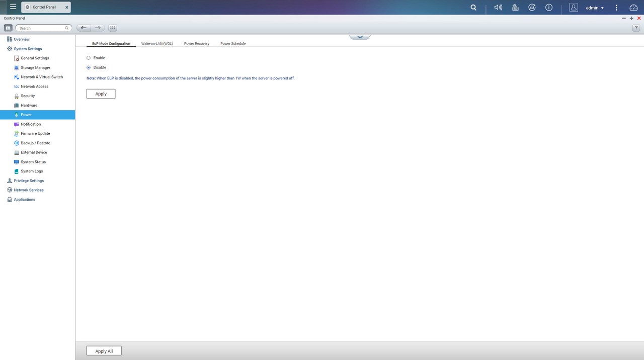Click the Control Panel search field

tap(43, 28)
